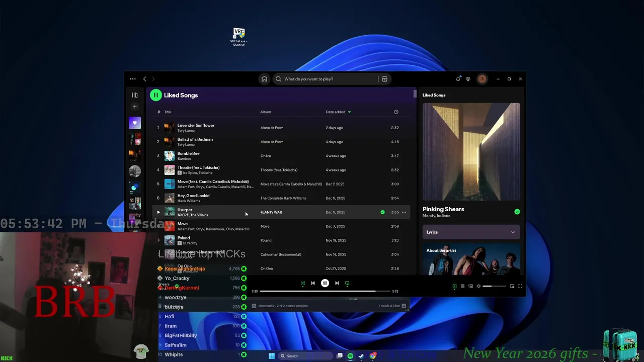The image size is (644, 362).
Task: Select the 'Ballad of a Badman' song title
Action: coord(195,139)
